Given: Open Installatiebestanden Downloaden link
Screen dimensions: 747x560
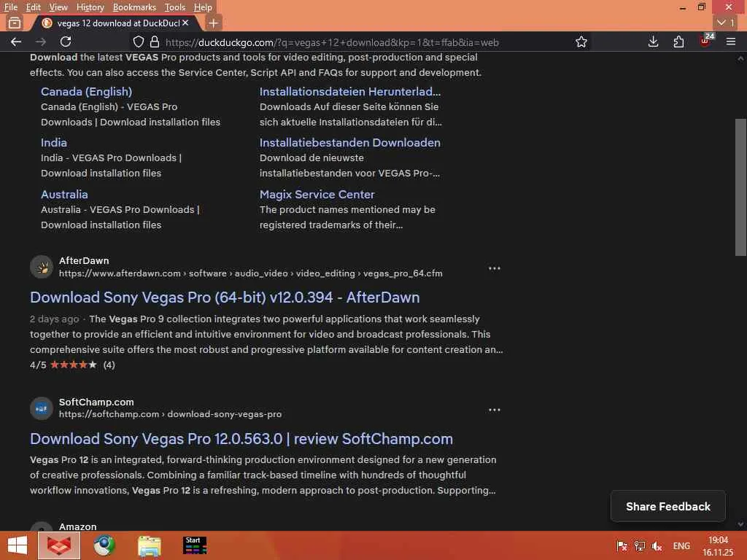Looking at the screenshot, I should 349,142.
